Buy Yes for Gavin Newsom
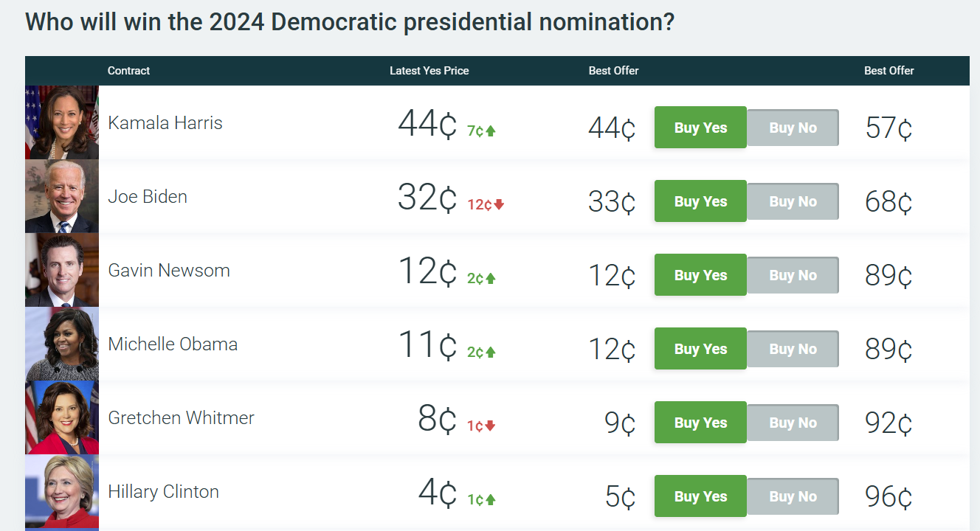Screen dimensions: 980x531 [x=700, y=275]
